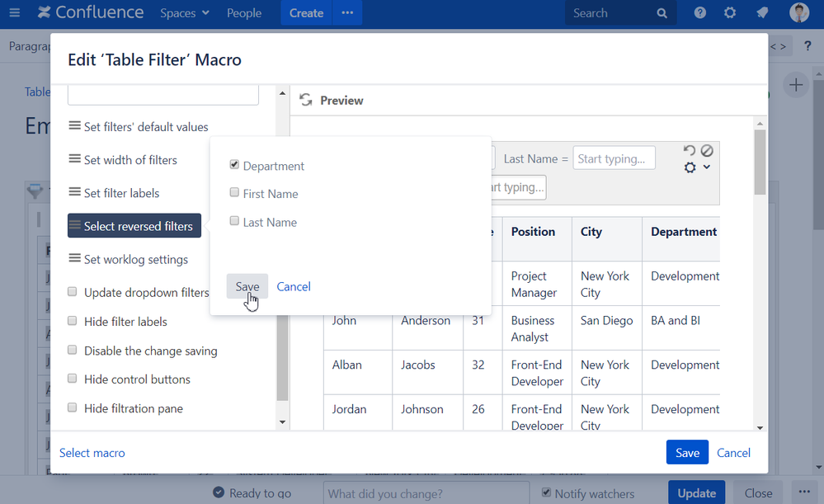Uncheck the Department checkbox

point(234,165)
